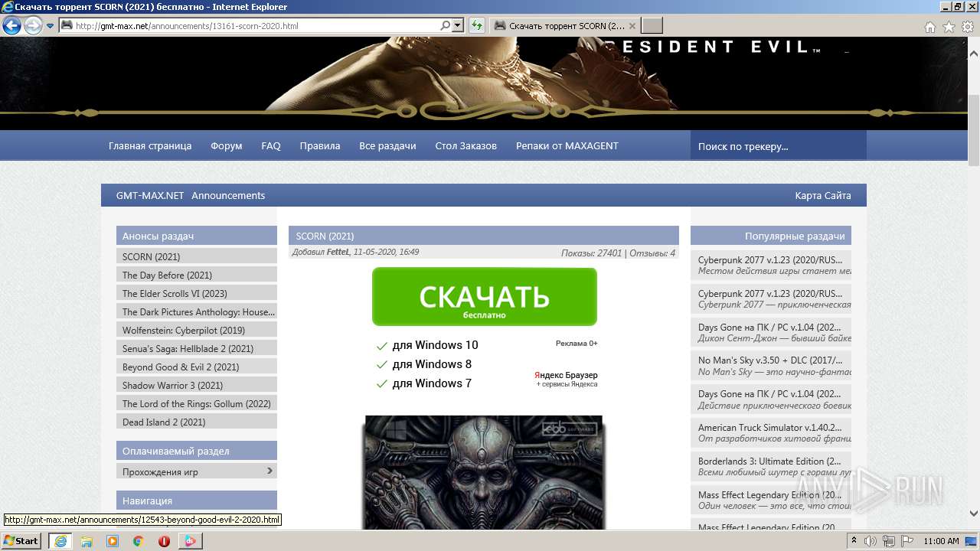The height and width of the screenshot is (551, 980).
Task: Open the IE Tools gear icon
Action: point(967,27)
